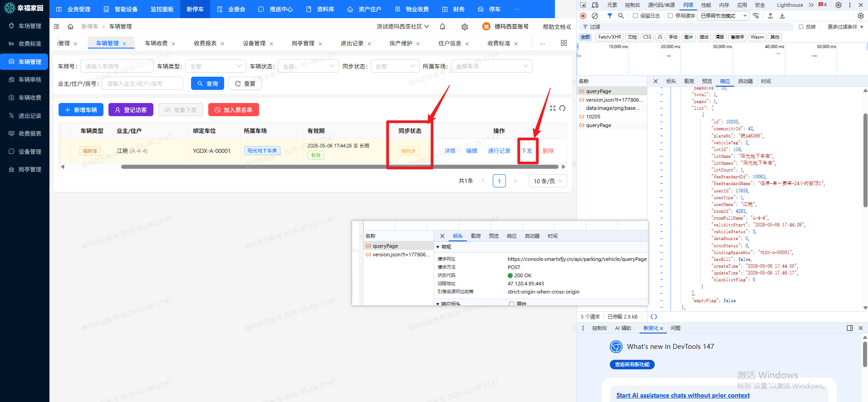Refresh the vehicle table with the reload icon
This screenshot has height=402, width=868.
[563, 108]
